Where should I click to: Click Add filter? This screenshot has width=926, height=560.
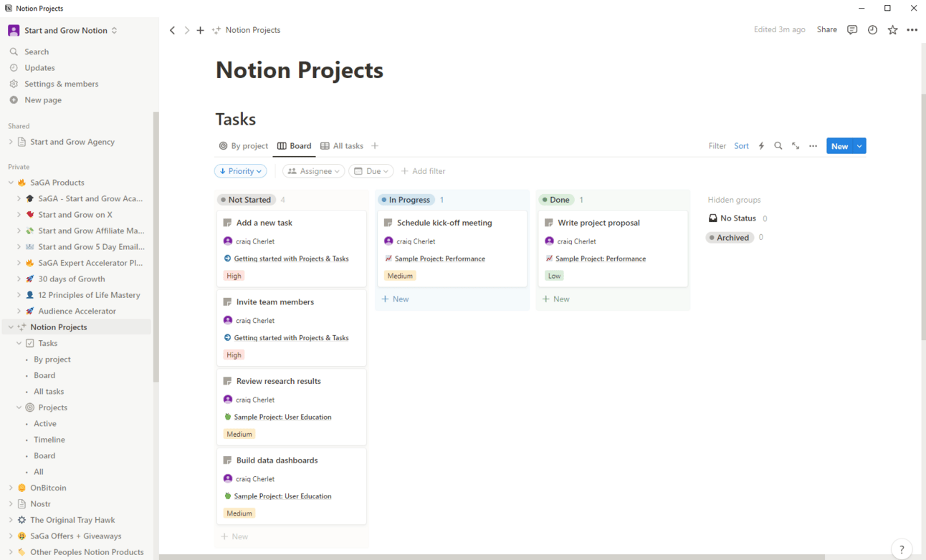point(423,171)
